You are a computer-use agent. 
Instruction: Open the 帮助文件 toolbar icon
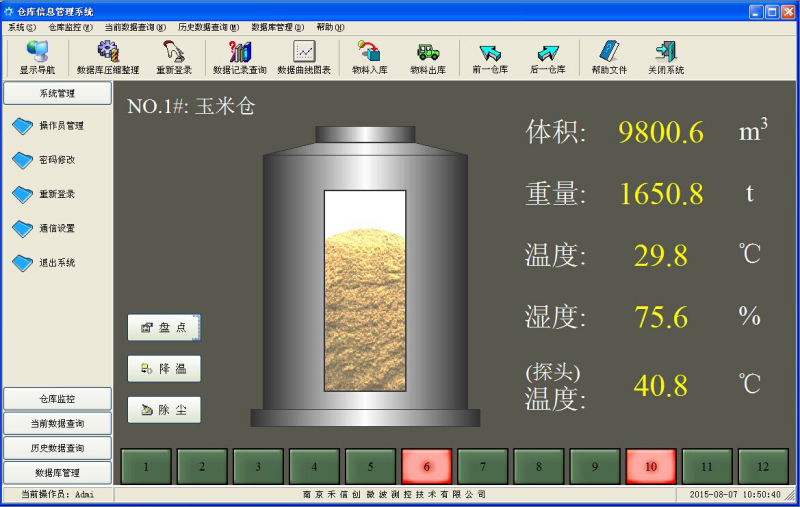[x=608, y=56]
